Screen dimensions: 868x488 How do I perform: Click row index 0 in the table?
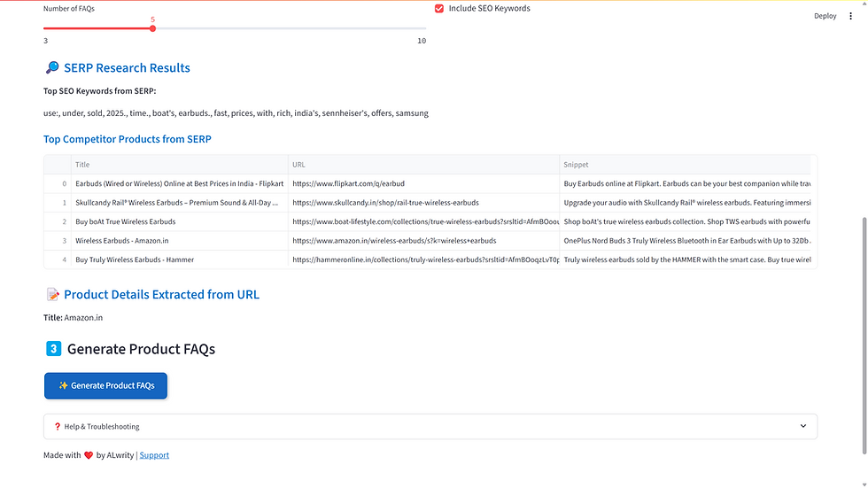58,183
